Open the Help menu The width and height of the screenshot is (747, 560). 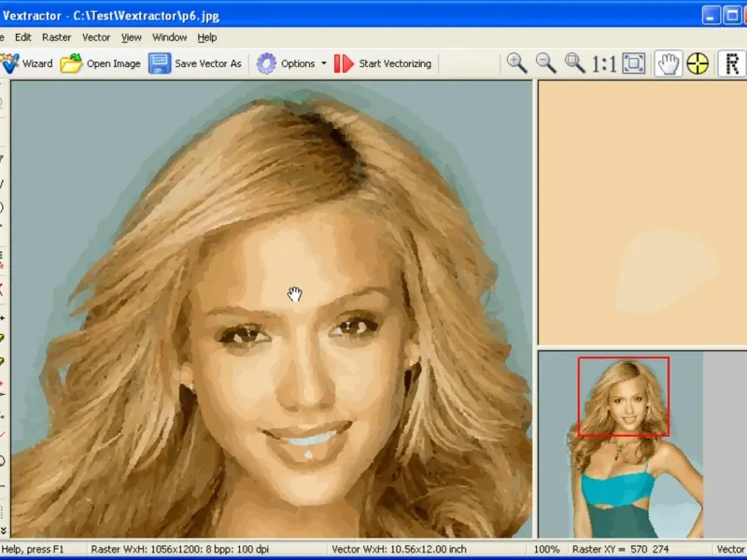[207, 37]
